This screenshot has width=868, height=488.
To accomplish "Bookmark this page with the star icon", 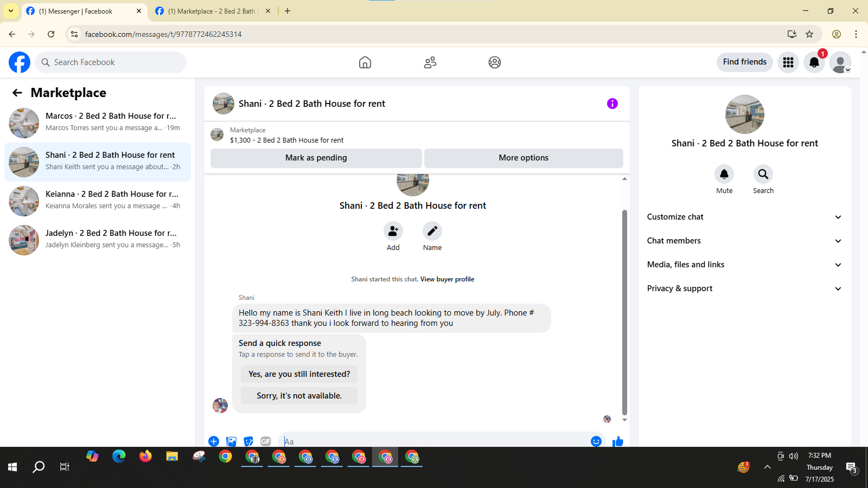I will (x=809, y=34).
